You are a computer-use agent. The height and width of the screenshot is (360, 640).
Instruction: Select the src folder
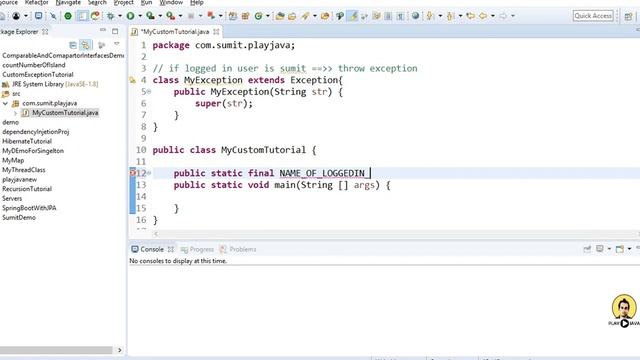[11, 94]
